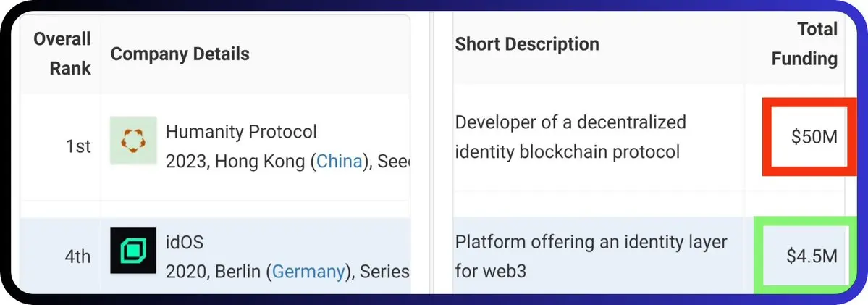Click the $50M funding value
This screenshot has height=305, width=868.
(814, 137)
